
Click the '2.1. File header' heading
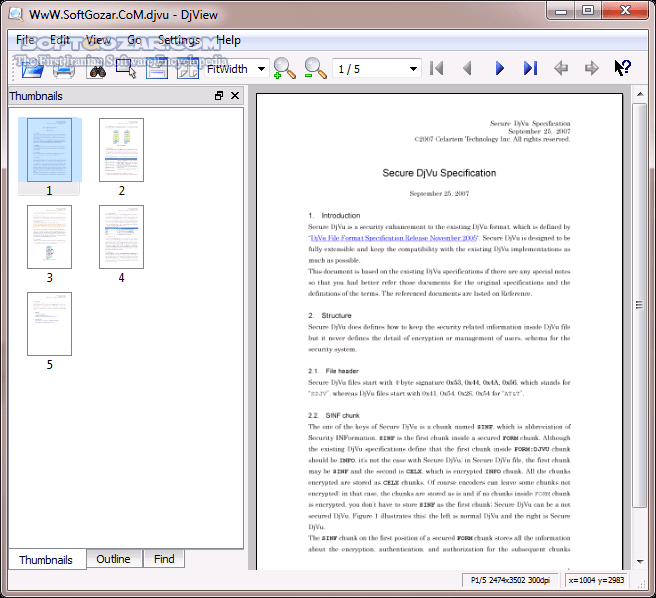click(x=333, y=371)
